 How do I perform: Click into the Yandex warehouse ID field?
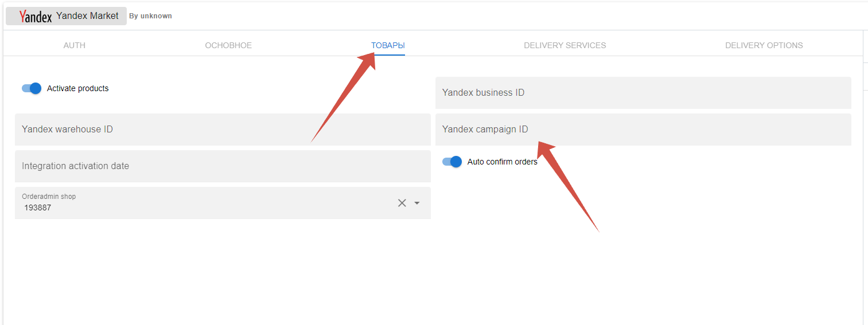(x=223, y=130)
